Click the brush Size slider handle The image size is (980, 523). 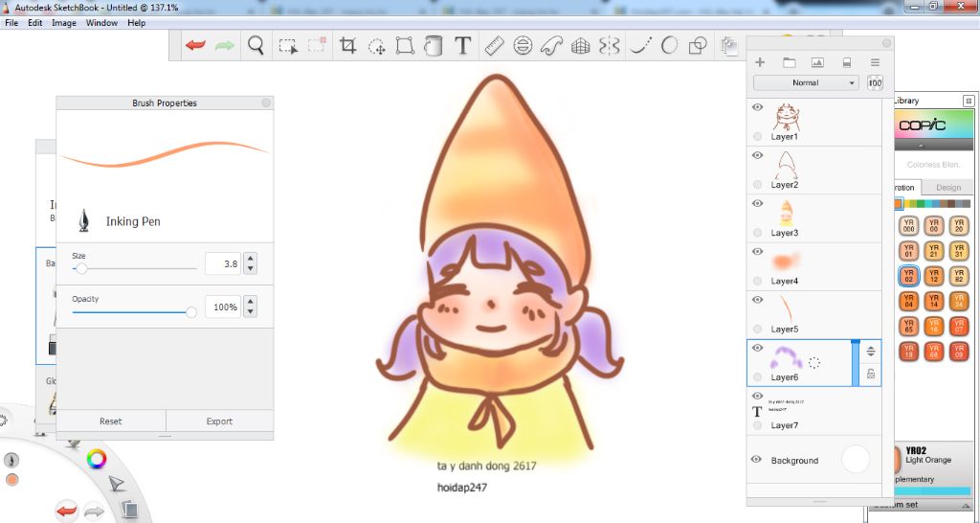(81, 269)
